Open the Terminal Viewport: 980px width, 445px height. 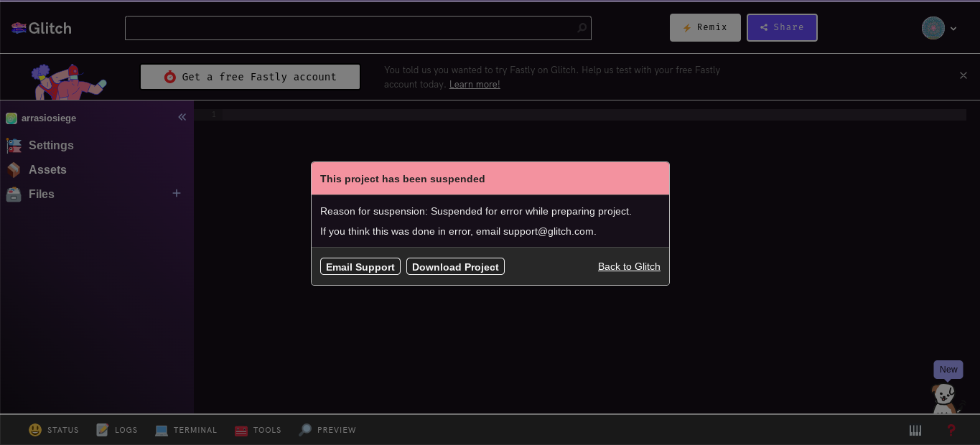tap(186, 430)
